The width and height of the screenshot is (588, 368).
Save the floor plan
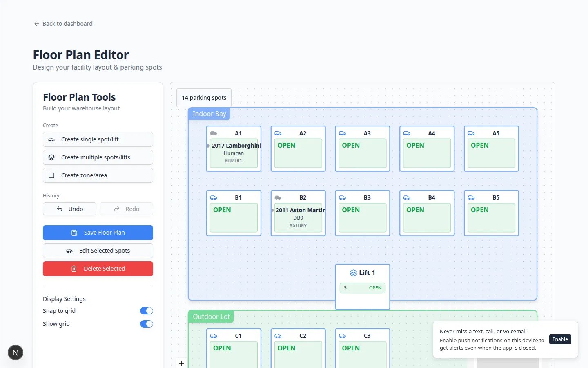(98, 233)
